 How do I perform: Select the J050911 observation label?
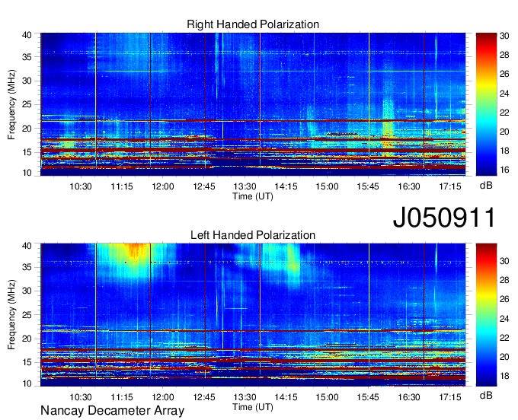[444, 217]
